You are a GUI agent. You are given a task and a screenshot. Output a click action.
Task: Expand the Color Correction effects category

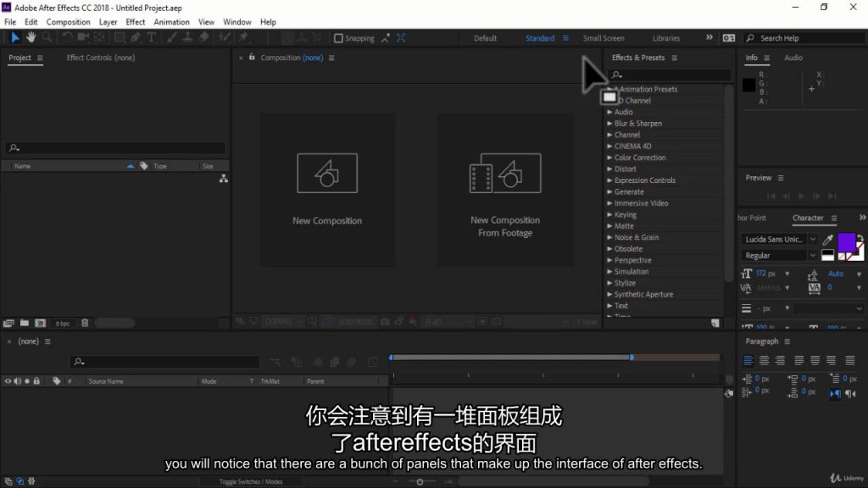pyautogui.click(x=609, y=158)
